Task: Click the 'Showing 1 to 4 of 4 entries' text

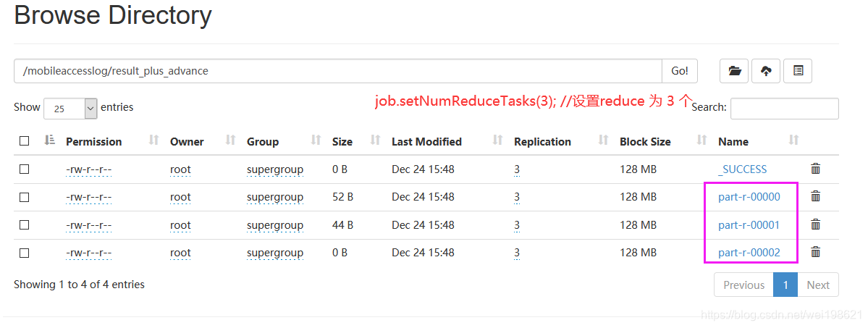Action: coord(79,285)
